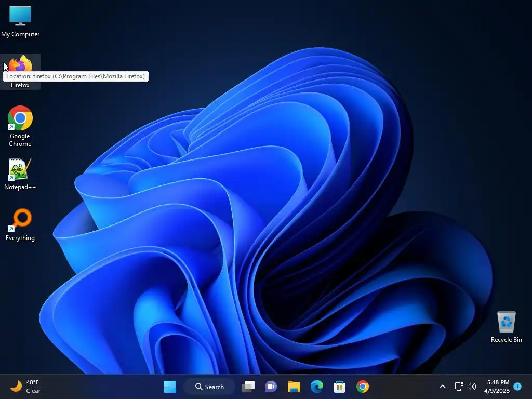Screen dimensions: 532x399
Task: Open the notification badge in the tray
Action: (x=517, y=386)
